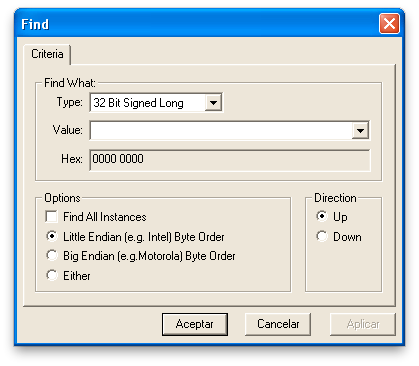419x366 pixels.
Task: Enable the Find All Instances checkbox
Action: pos(52,217)
